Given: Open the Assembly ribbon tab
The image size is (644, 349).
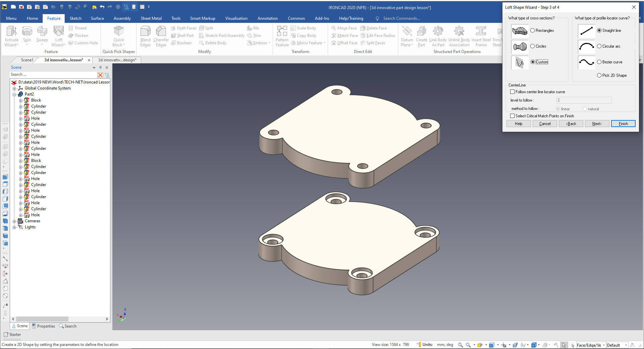Looking at the screenshot, I should tap(122, 18).
